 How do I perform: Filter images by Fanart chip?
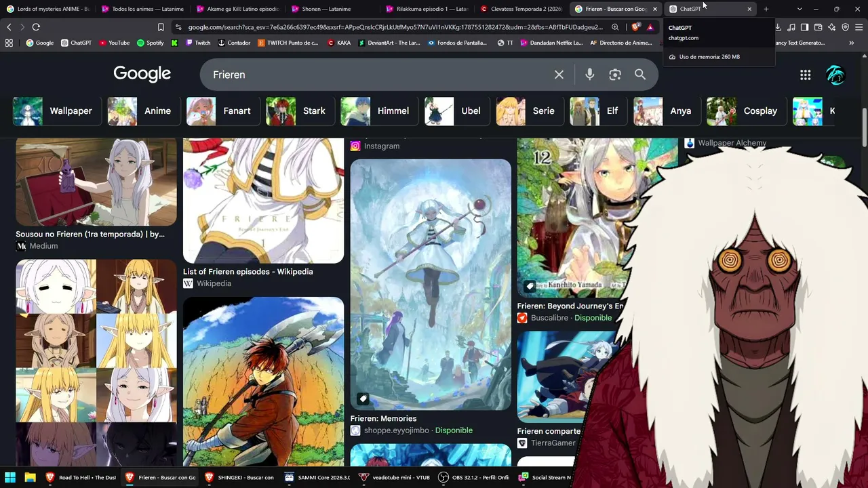tap(222, 111)
